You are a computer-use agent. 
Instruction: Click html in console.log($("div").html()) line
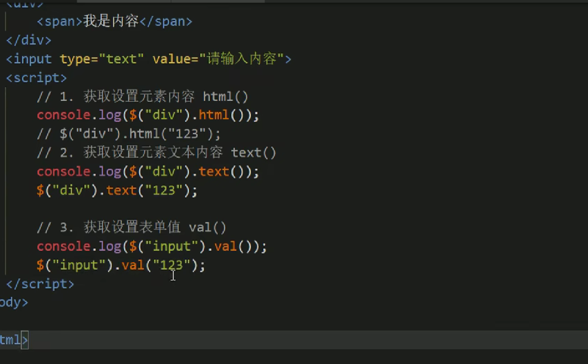214,115
